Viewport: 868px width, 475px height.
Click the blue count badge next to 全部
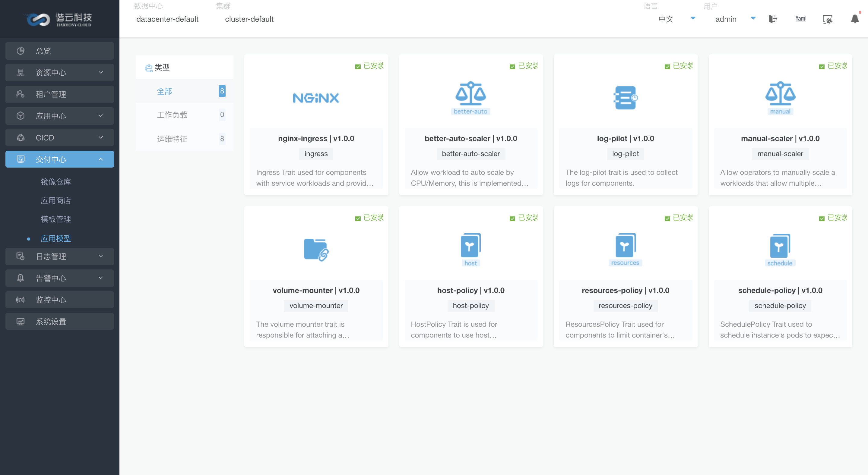click(x=222, y=91)
